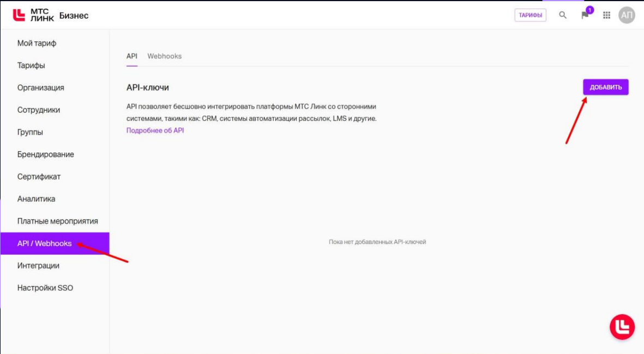Image resolution: width=644 pixels, height=354 pixels.
Task: Click the API-ключи heading
Action: tap(147, 87)
